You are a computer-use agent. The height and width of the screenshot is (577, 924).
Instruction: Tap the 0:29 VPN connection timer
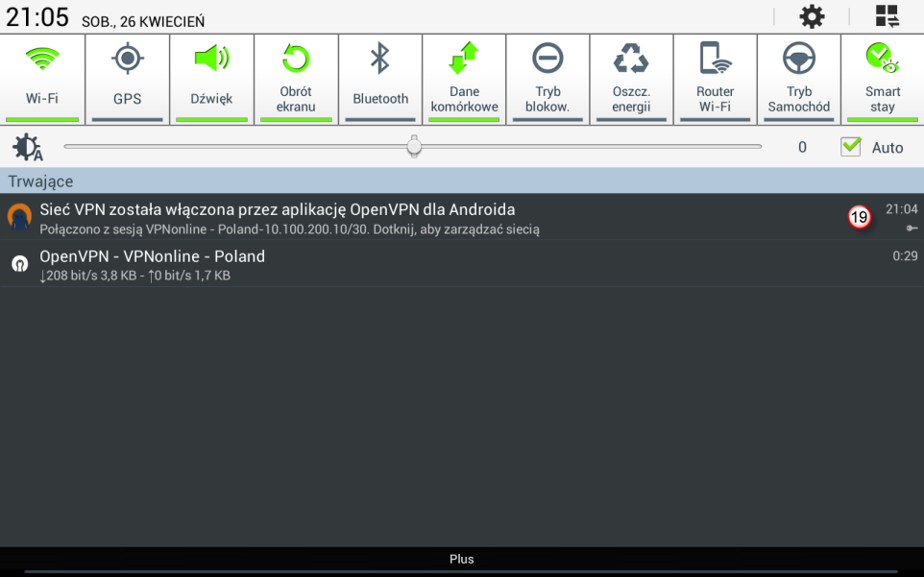[x=905, y=255]
